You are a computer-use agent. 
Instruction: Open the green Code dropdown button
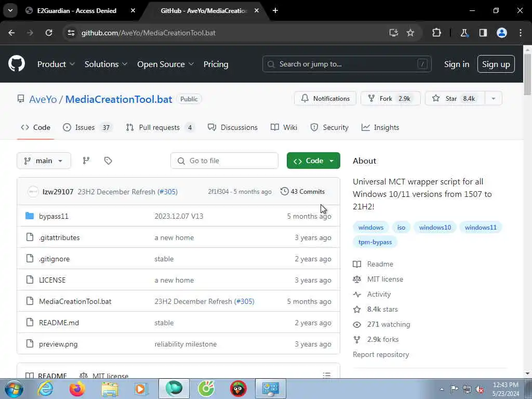[x=313, y=161]
